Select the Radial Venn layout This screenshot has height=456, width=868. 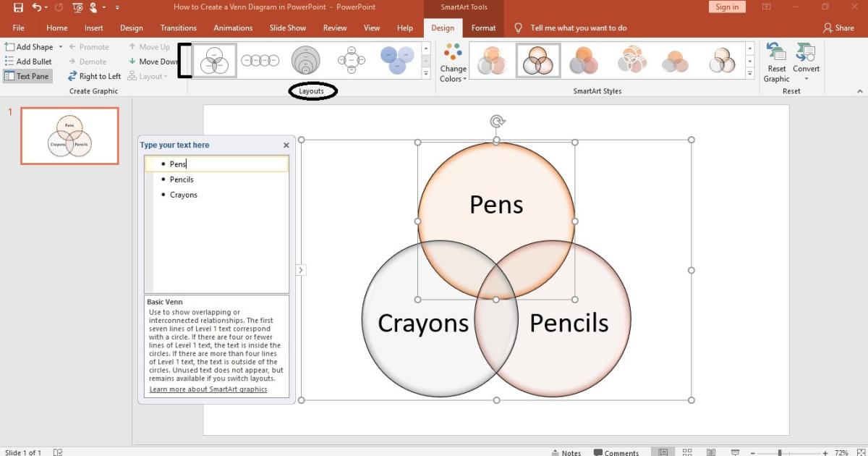click(351, 59)
